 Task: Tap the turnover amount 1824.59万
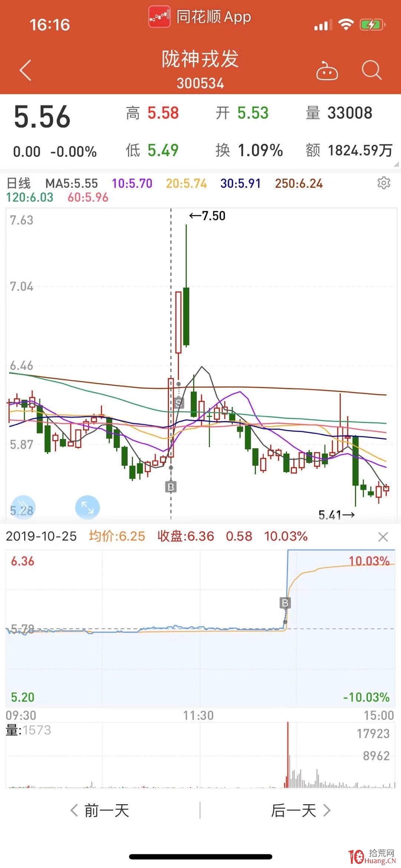360,150
